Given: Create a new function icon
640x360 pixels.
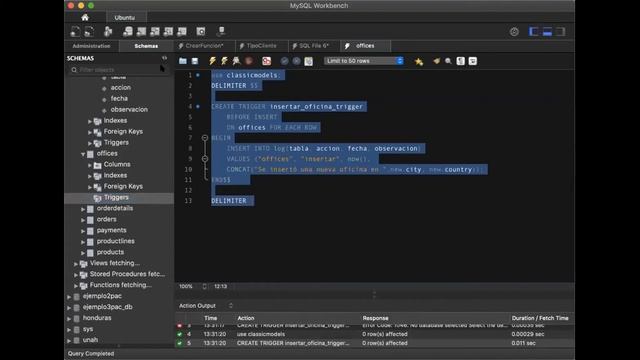Looking at the screenshot, I should pyautogui.click(x=182, y=31).
